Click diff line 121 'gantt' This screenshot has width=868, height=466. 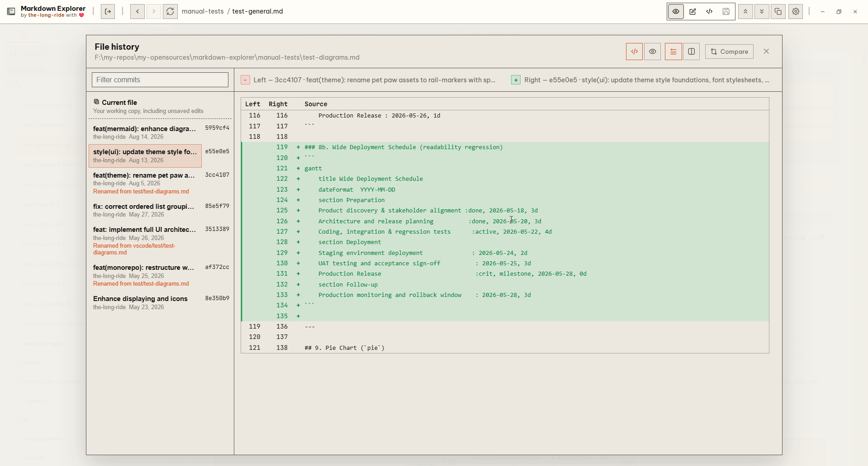point(505,168)
